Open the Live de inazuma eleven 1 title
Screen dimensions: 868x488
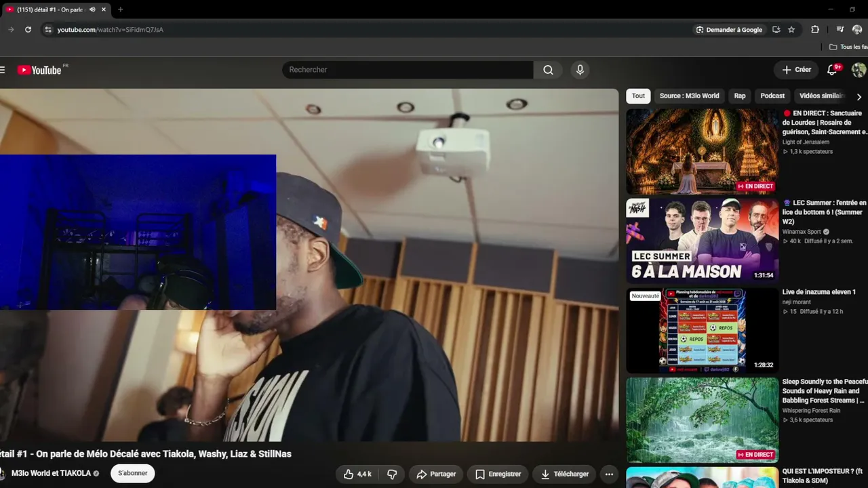tap(819, 292)
